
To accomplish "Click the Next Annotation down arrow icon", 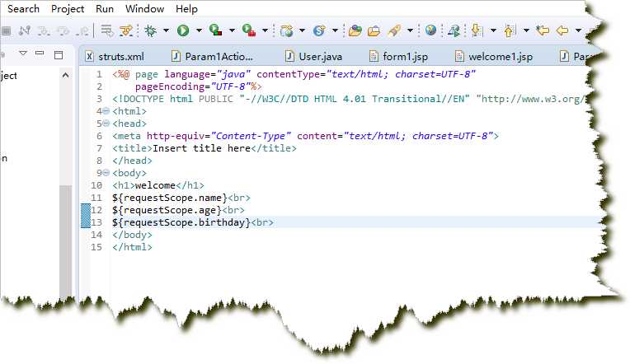I will coord(477,30).
